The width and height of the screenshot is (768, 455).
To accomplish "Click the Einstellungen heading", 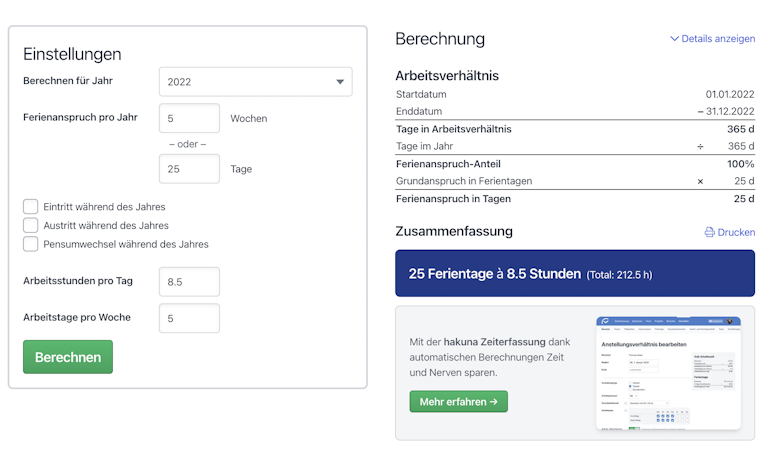I will tap(72, 54).
